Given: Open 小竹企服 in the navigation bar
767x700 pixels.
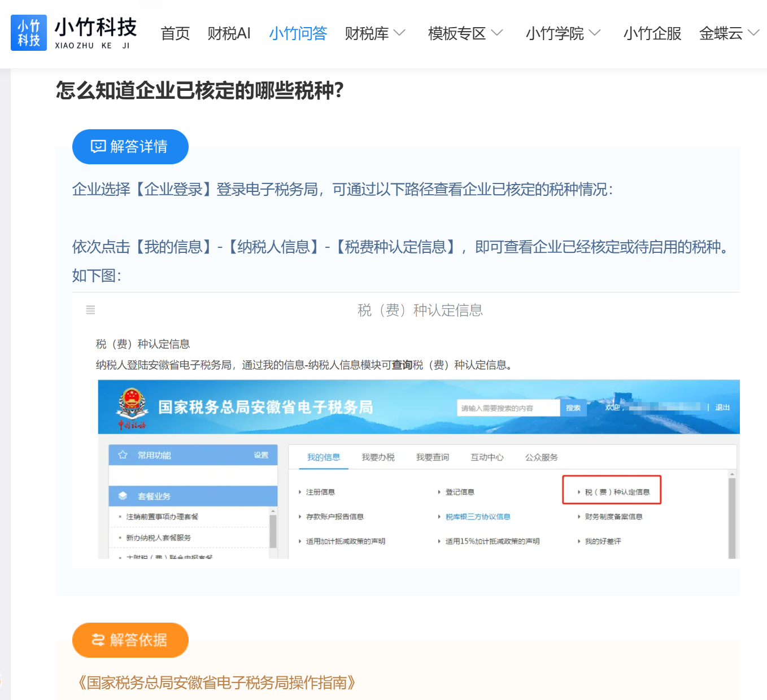Looking at the screenshot, I should click(652, 34).
